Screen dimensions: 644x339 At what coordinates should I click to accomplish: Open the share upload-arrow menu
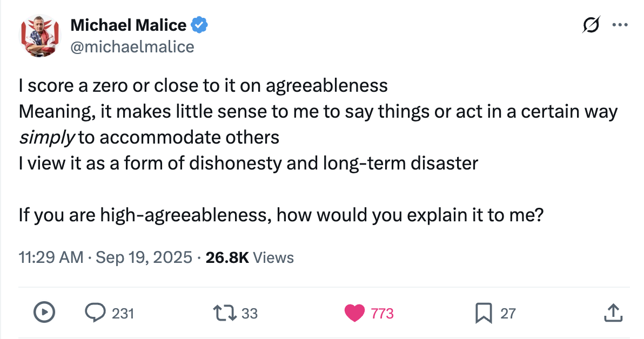click(612, 313)
